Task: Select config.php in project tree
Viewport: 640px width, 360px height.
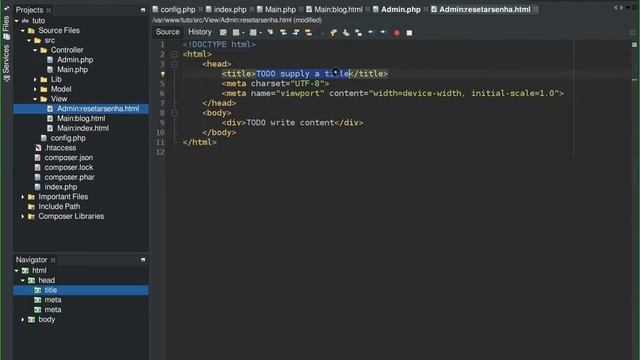Action: [x=68, y=138]
